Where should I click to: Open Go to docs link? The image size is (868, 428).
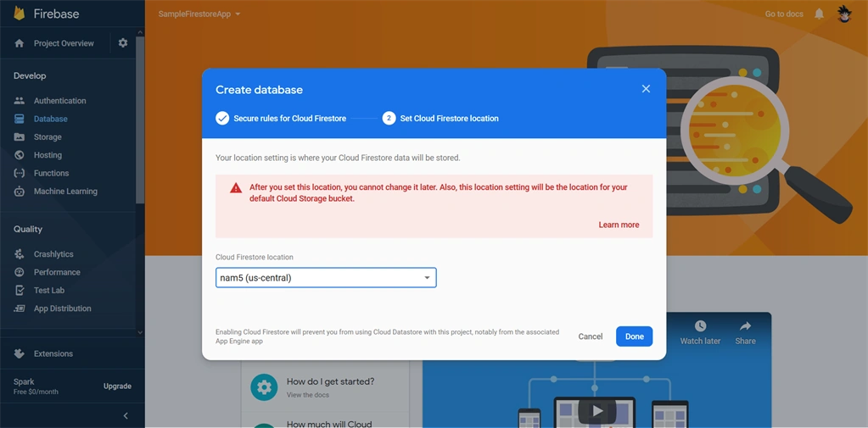click(x=784, y=14)
